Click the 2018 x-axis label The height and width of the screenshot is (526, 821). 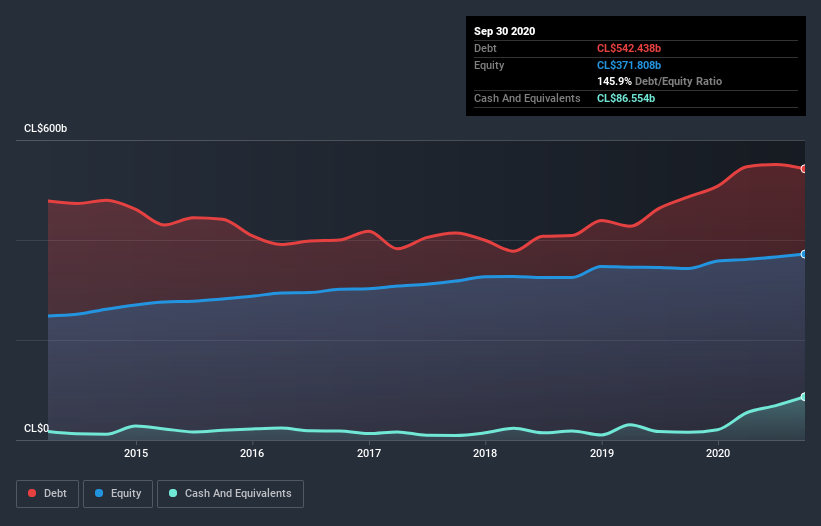click(x=485, y=453)
